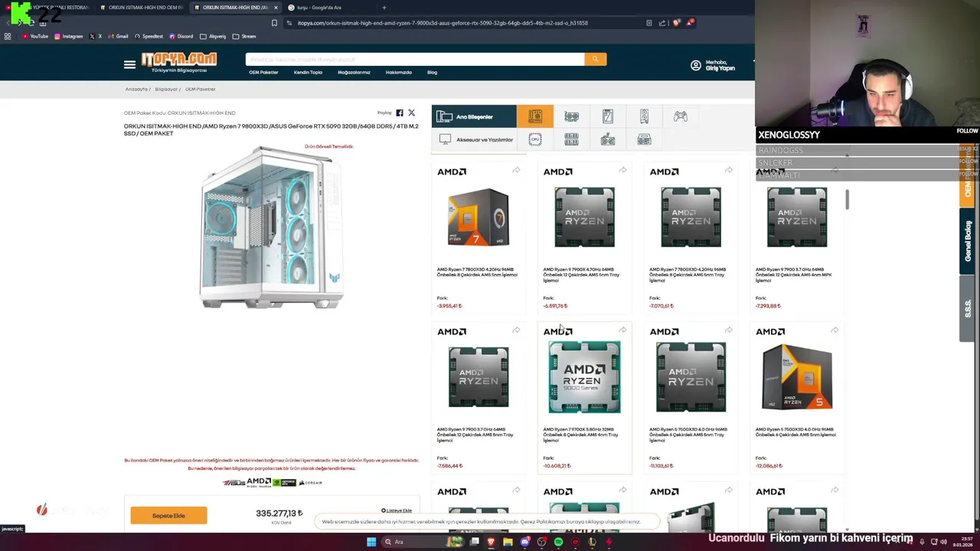This screenshot has height=551, width=980.
Task: Open the hamburger menu beside the itopya logo
Action: 129,64
